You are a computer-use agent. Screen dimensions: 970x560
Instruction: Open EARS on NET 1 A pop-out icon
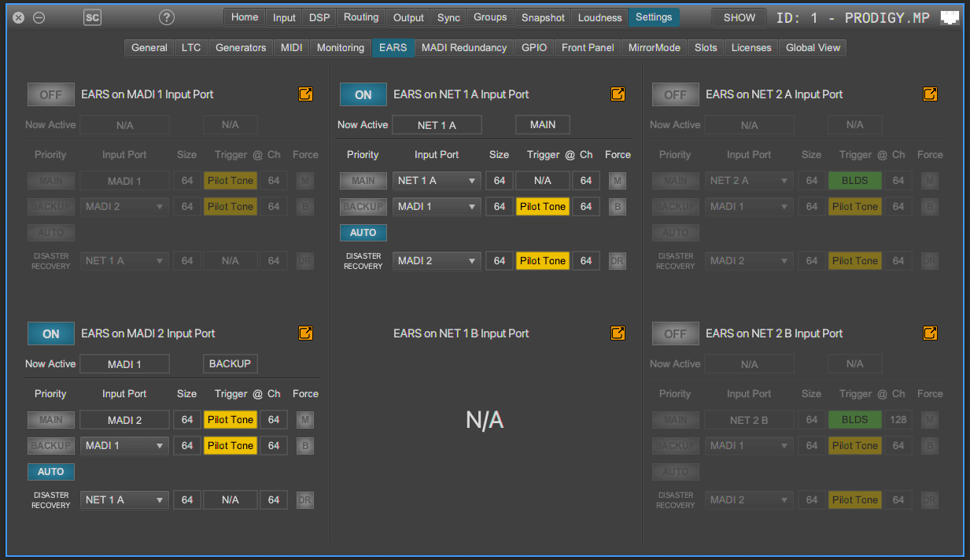tap(618, 94)
